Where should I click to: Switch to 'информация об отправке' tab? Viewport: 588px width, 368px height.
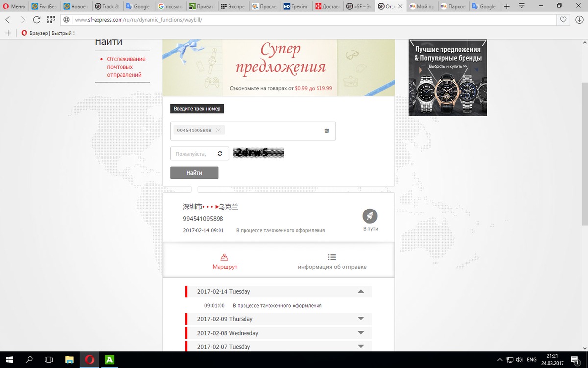pyautogui.click(x=332, y=262)
